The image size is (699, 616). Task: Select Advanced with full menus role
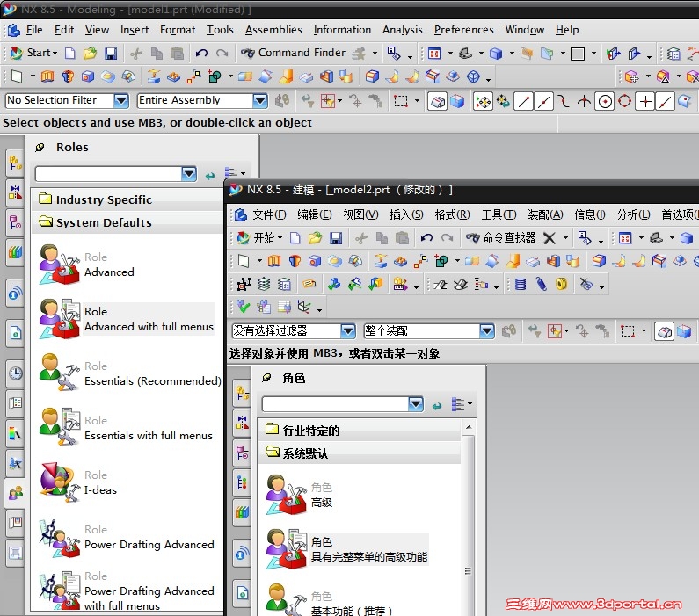point(127,319)
